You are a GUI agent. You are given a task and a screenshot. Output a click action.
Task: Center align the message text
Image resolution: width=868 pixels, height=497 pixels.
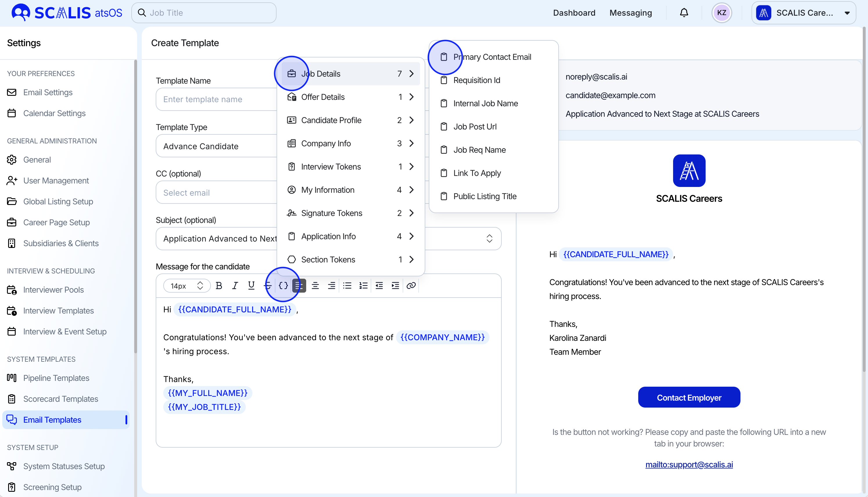coord(315,286)
